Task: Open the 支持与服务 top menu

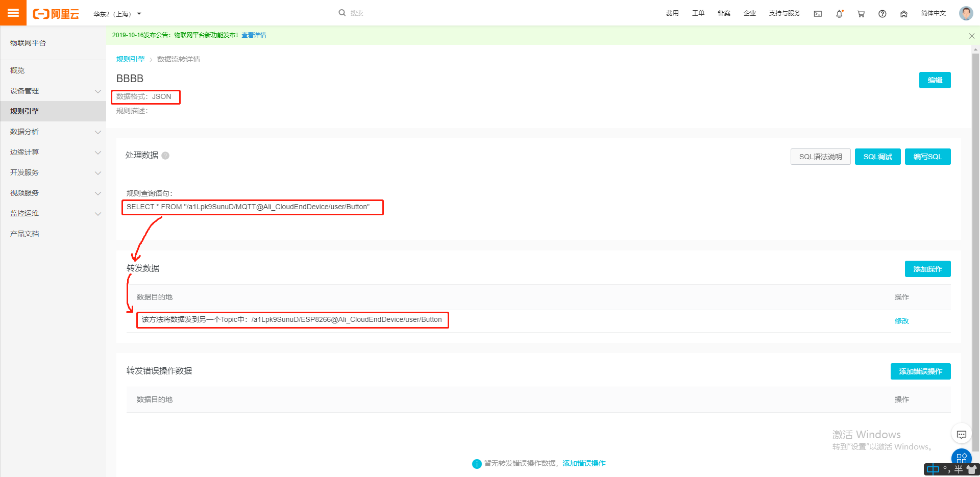Action: pos(785,13)
